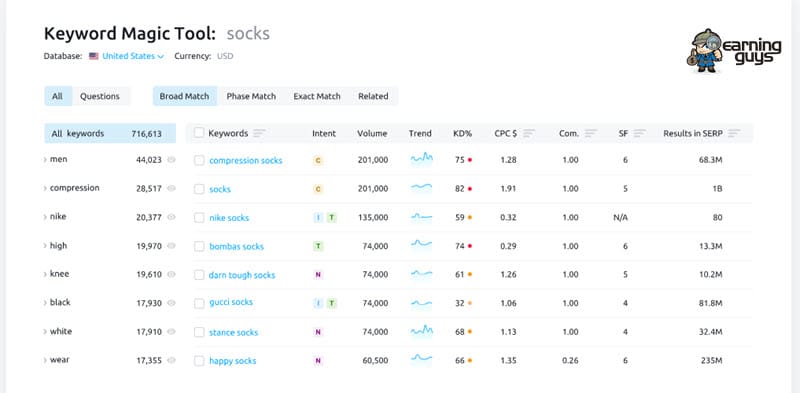Expand the compression keyword group
The height and width of the screenshot is (393, 800).
(45, 188)
